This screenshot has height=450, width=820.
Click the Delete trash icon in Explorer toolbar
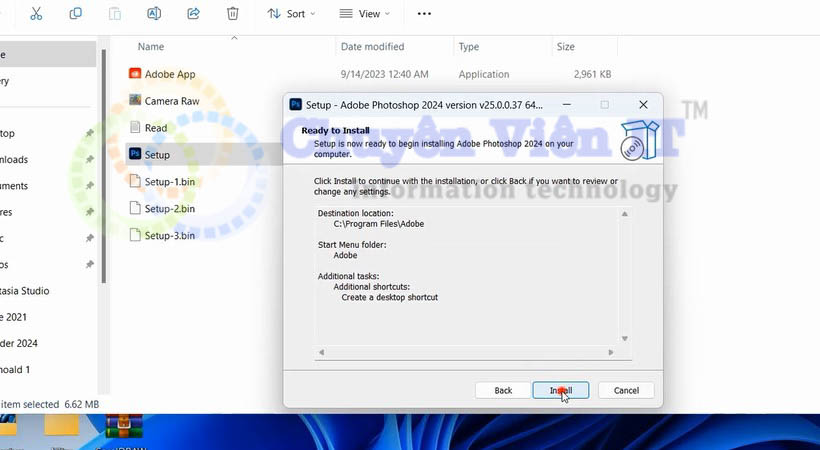click(x=233, y=14)
